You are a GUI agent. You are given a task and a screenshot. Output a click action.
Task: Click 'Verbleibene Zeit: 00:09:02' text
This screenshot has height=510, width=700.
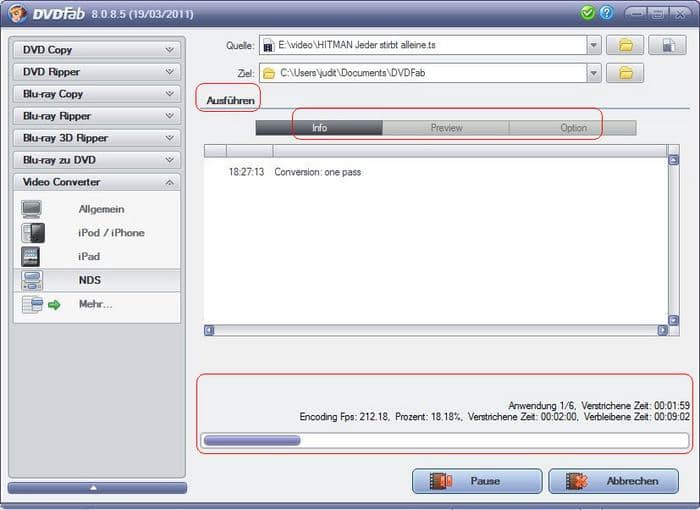pyautogui.click(x=637, y=417)
